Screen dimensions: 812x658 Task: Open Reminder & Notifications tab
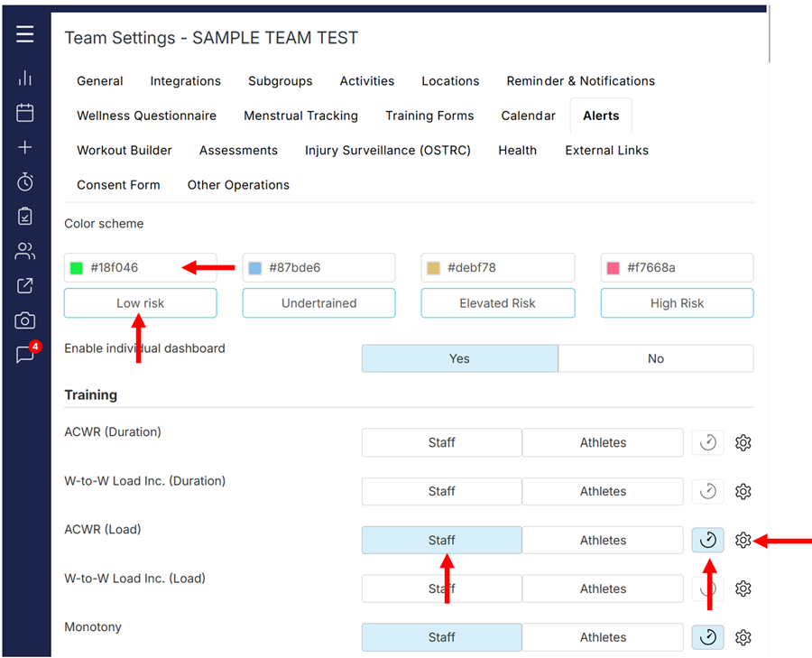(580, 81)
